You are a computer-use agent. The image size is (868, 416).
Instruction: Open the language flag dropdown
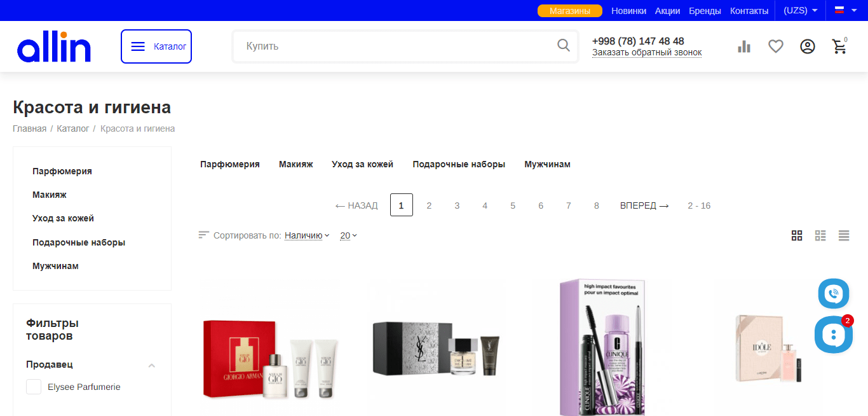click(845, 11)
